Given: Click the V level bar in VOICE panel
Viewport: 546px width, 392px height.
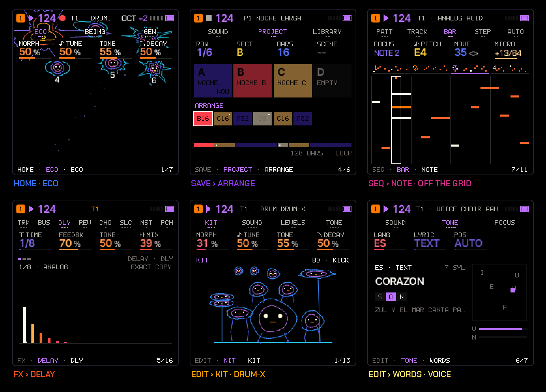Looking at the screenshot, I should [503, 329].
